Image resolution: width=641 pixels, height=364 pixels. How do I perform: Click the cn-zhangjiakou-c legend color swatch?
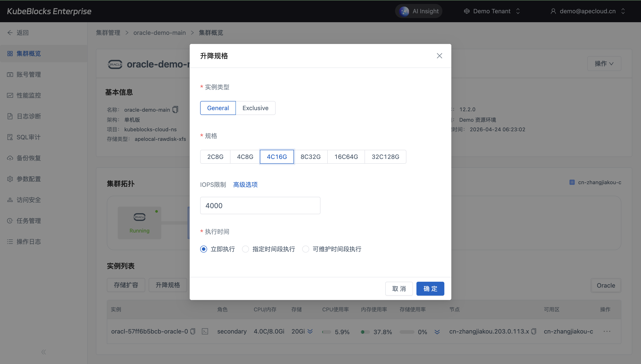pyautogui.click(x=572, y=182)
